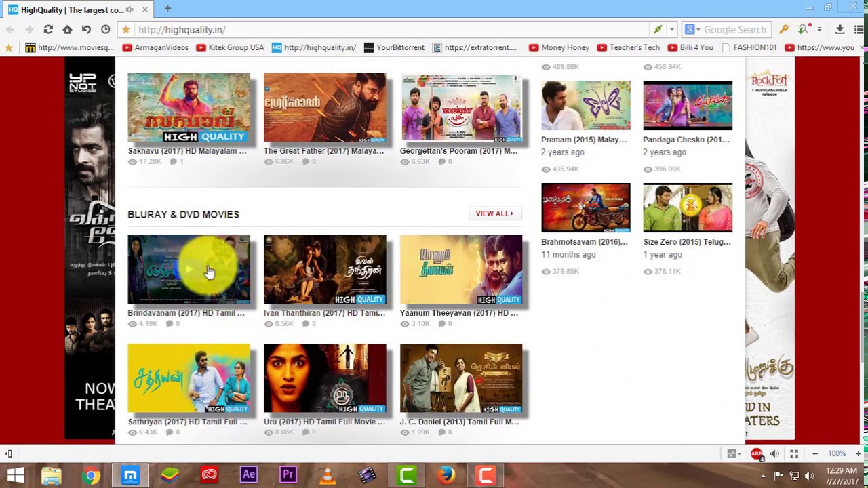Image resolution: width=868 pixels, height=488 pixels.
Task: Open the Downloads arrow icon
Action: (x=840, y=30)
